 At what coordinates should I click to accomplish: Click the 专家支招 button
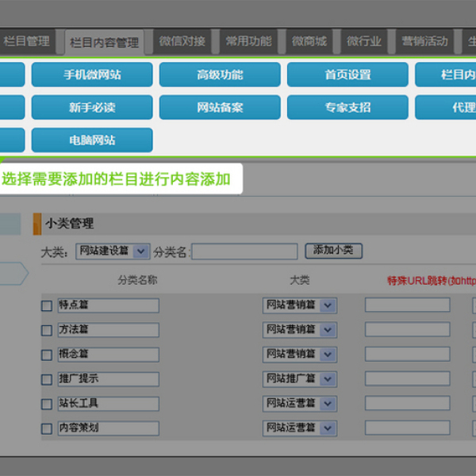click(x=347, y=107)
